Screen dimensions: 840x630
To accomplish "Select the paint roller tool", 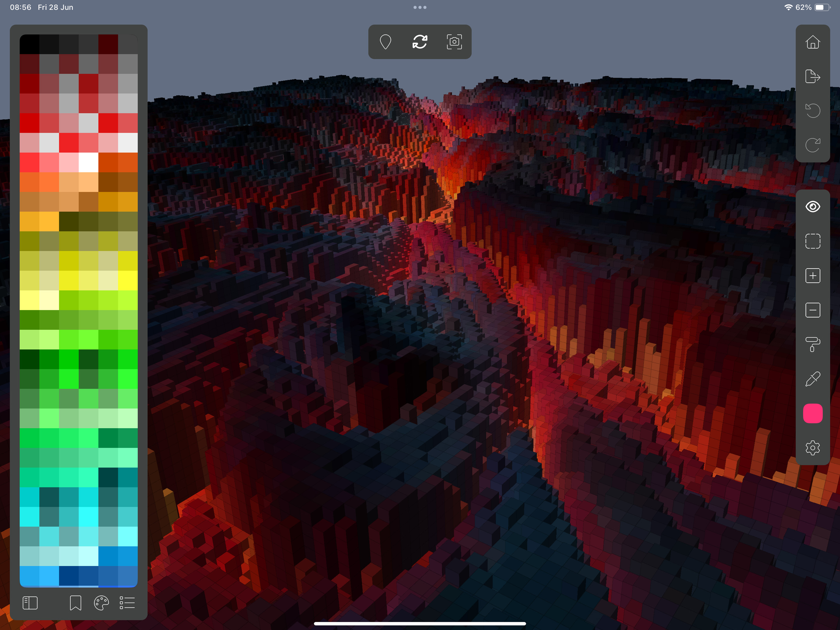I will (x=813, y=344).
